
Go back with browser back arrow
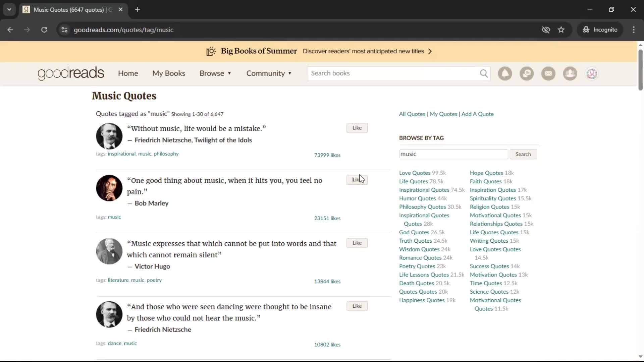coord(10,29)
